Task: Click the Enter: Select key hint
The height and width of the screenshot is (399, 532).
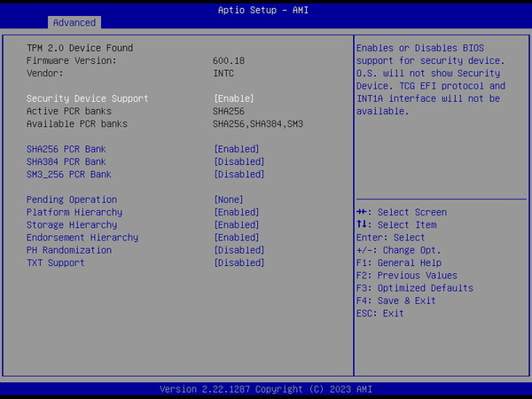Action: pyautogui.click(x=390, y=238)
